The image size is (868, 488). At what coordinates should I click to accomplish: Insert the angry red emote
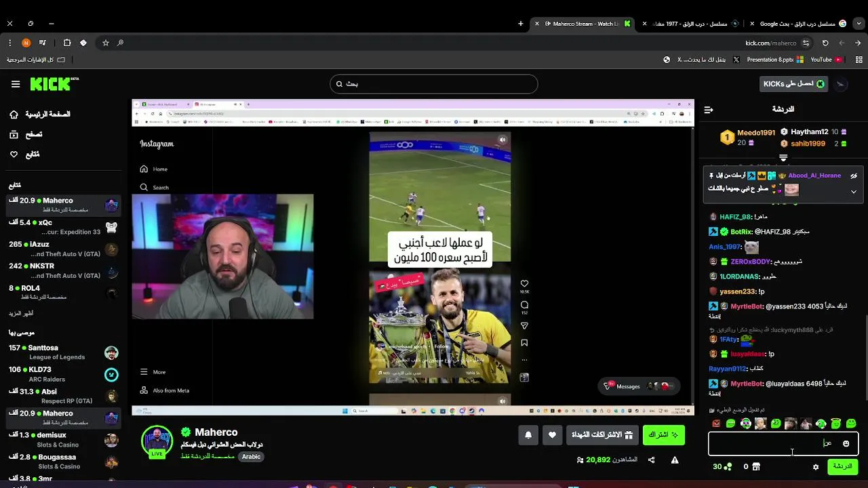tap(716, 424)
